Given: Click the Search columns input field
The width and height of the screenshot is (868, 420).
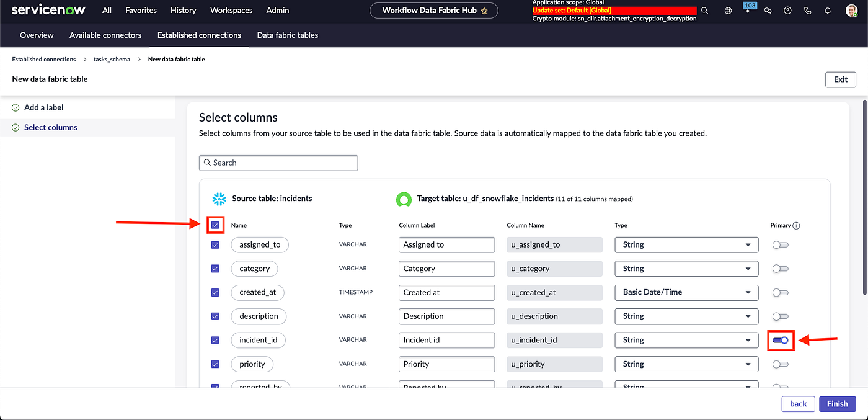Looking at the screenshot, I should click(x=278, y=163).
